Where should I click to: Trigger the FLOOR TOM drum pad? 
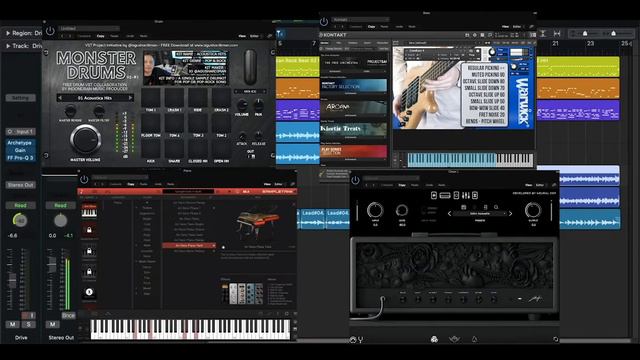[x=151, y=123]
